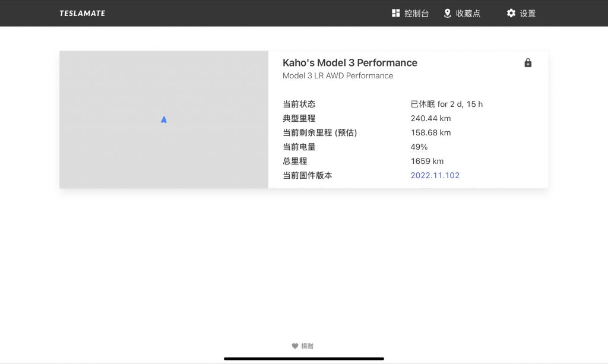Click firmware version 2022.11.102 link
This screenshot has height=364, width=608.
[x=435, y=175]
